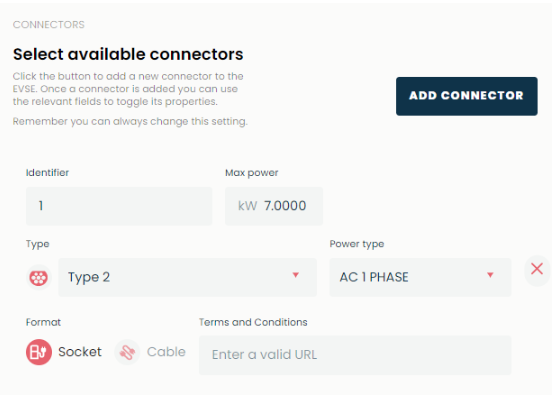The image size is (556, 400).
Task: Click the kW unit prefix in Max power
Action: point(248,206)
